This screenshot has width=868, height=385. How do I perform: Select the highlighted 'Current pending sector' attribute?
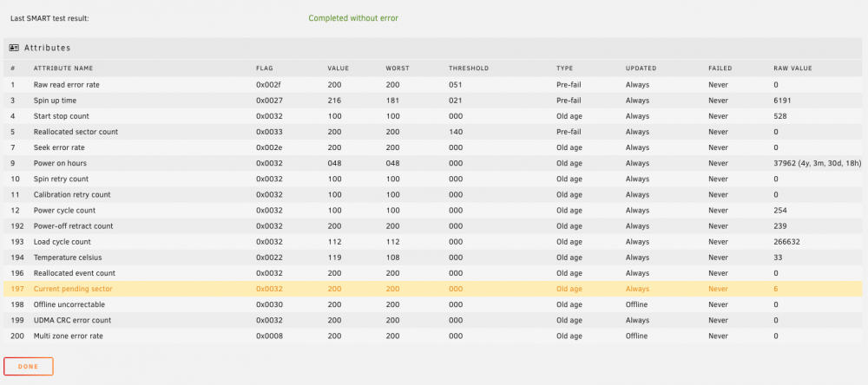(x=73, y=289)
